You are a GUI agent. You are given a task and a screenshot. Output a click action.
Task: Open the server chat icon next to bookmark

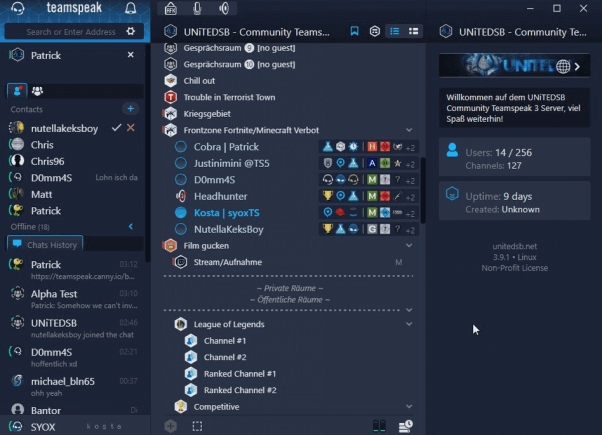coord(375,31)
